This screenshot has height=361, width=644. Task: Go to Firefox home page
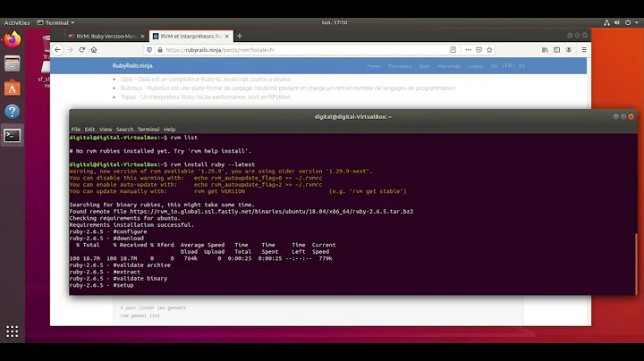click(x=94, y=50)
